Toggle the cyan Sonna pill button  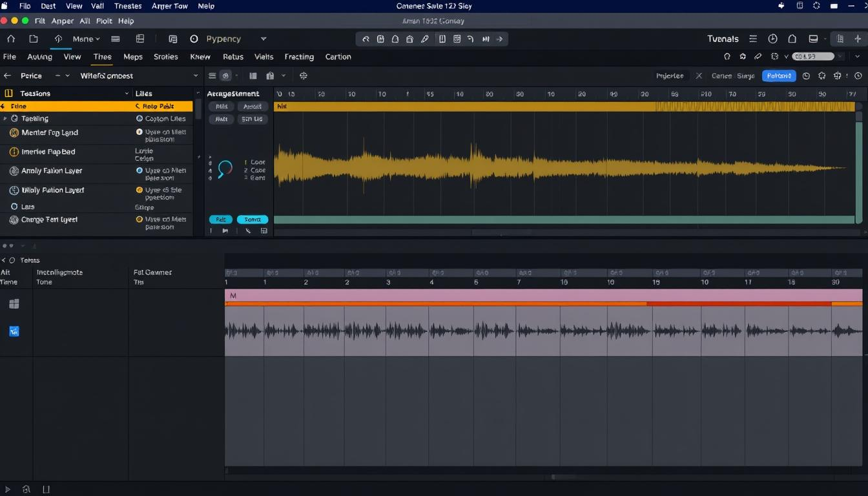(253, 220)
